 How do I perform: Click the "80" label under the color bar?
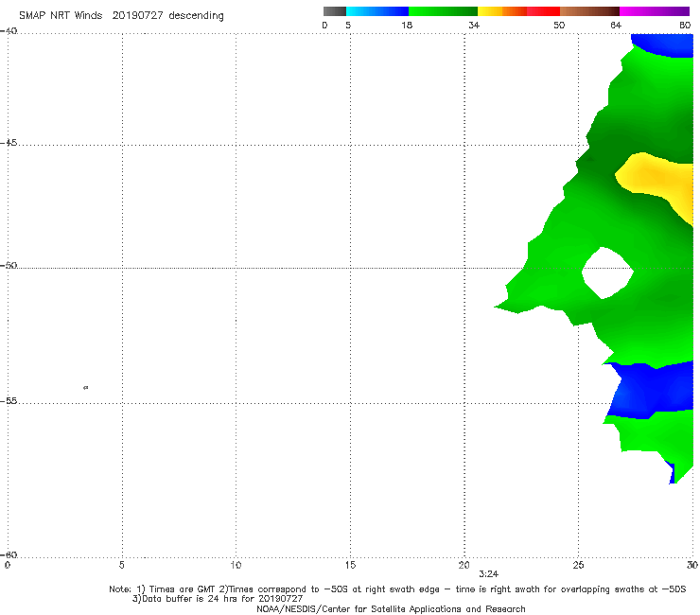click(685, 25)
